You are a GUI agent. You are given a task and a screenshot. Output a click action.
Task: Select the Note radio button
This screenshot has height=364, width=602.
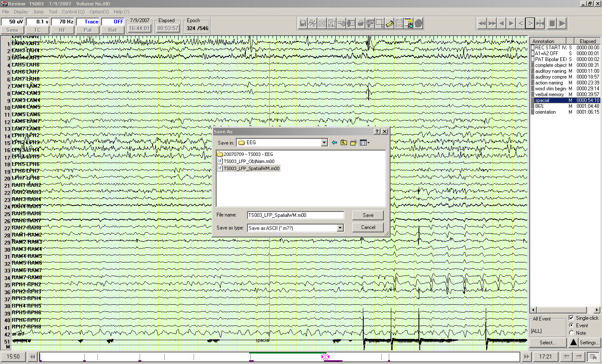(x=571, y=333)
